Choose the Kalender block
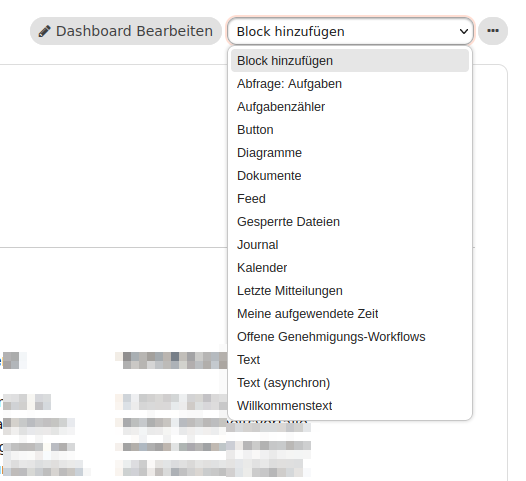Image resolution: width=526 pixels, height=481 pixels. tap(350, 268)
